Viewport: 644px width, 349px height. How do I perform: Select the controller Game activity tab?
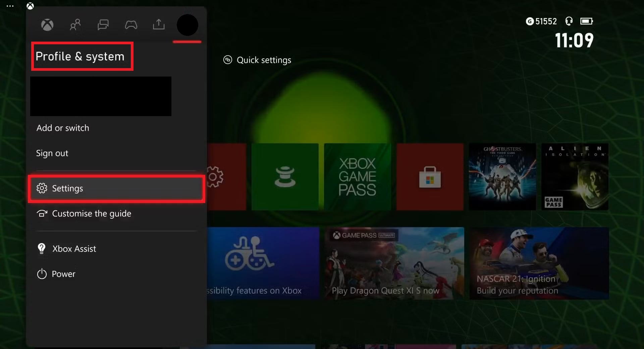pyautogui.click(x=131, y=25)
